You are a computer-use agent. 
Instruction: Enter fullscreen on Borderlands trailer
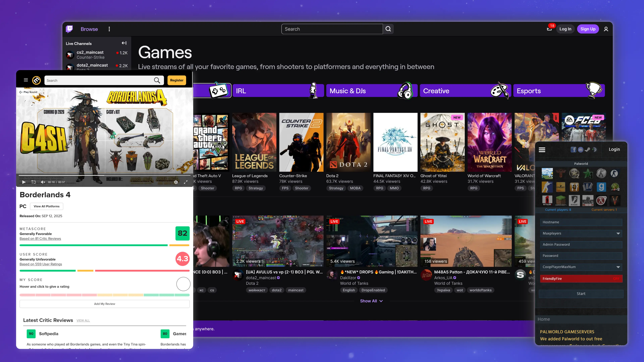point(185,182)
